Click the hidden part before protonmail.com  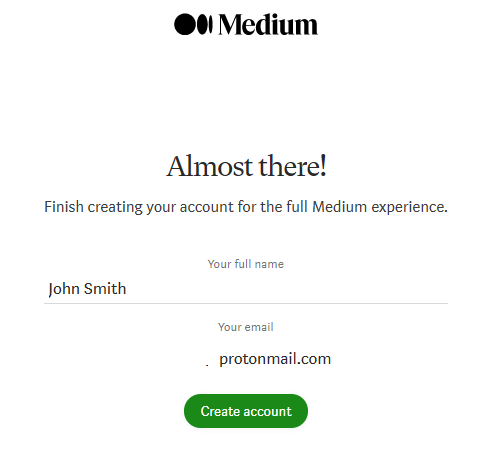(x=189, y=359)
